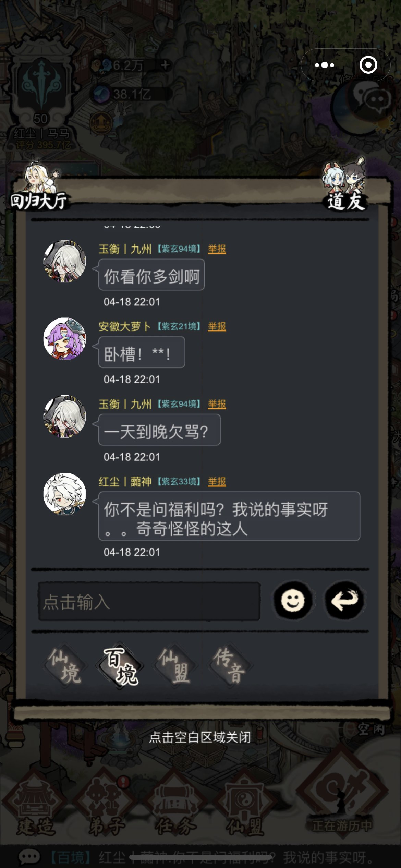
Task: Open the emoji picker smiley icon
Action: point(293,600)
